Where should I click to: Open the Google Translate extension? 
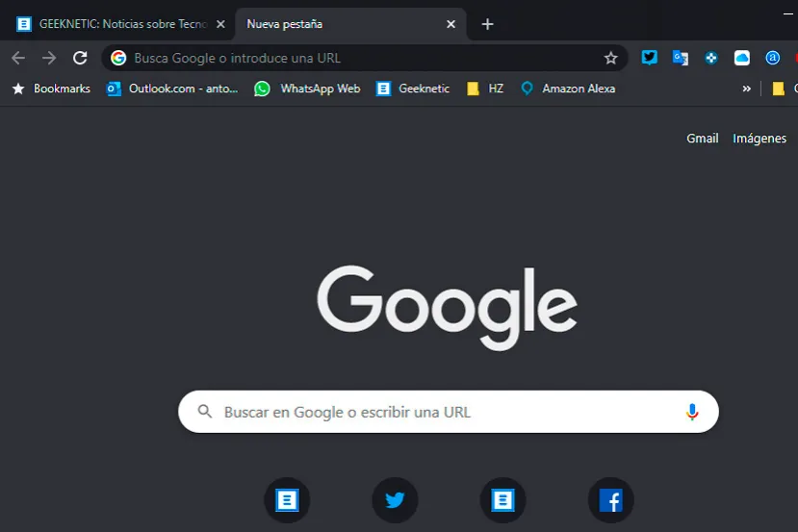tap(680, 58)
